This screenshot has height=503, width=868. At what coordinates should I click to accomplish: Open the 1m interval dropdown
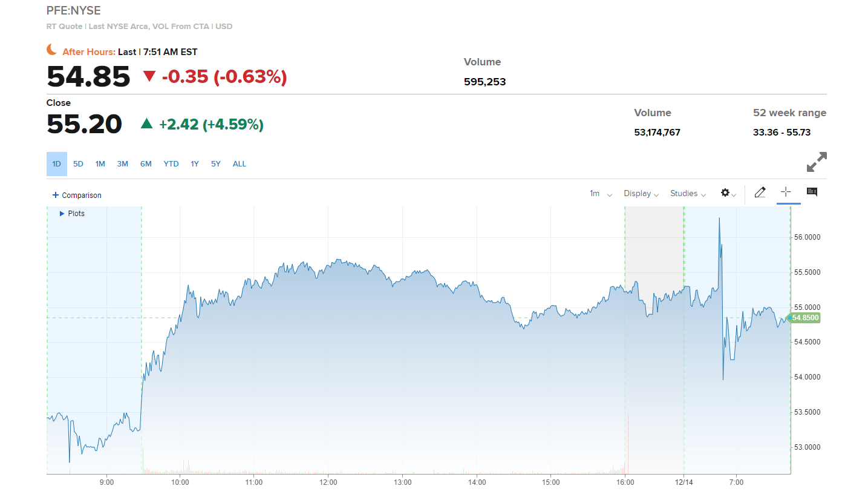[601, 194]
